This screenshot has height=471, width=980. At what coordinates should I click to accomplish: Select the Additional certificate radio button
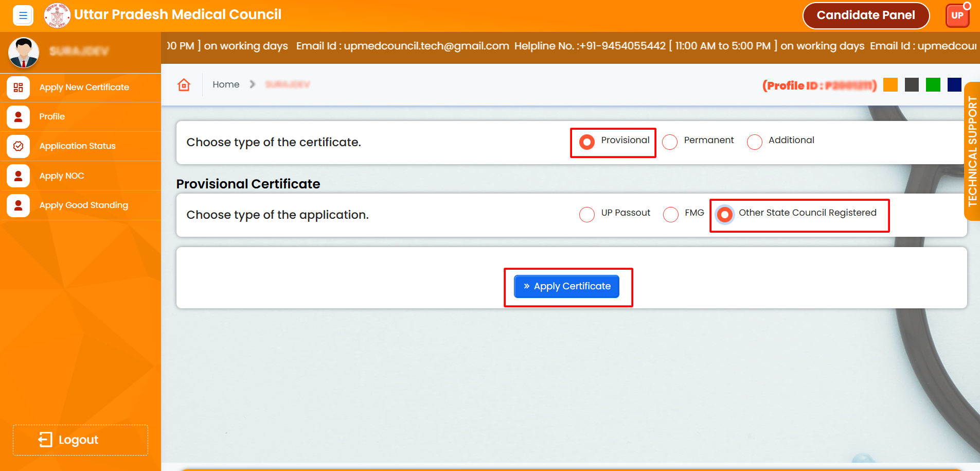point(754,142)
